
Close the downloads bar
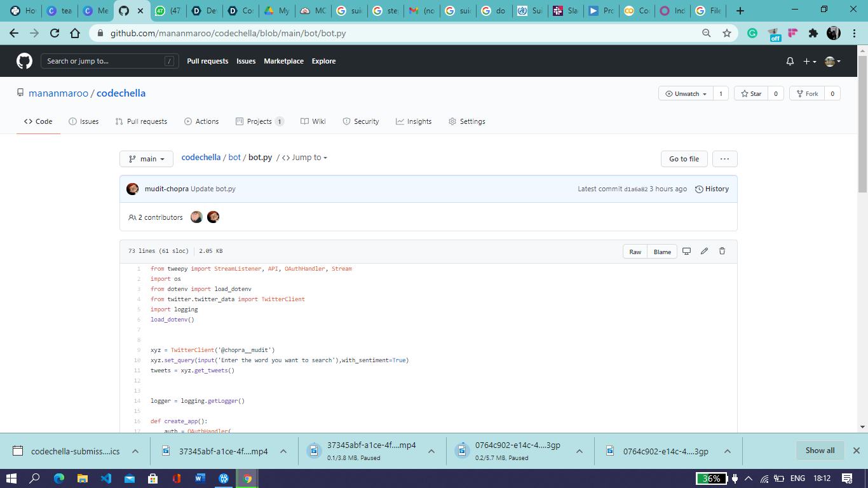click(x=856, y=451)
